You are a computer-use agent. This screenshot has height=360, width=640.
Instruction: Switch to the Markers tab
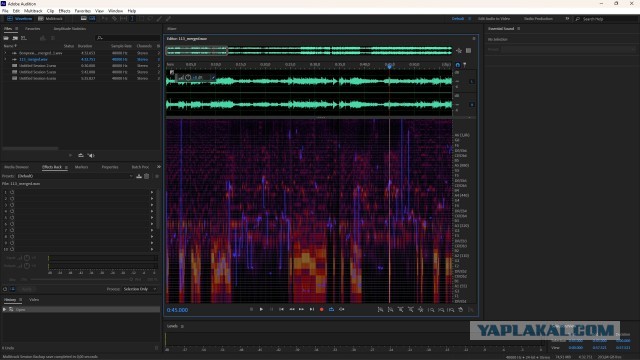point(81,167)
